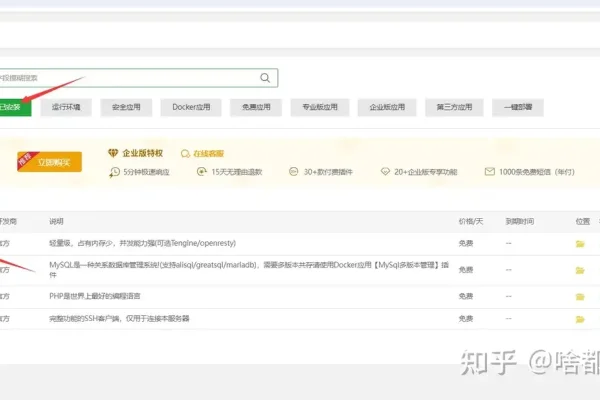This screenshot has width=600, height=400.
Task: Open folder location for the MySQL row
Action: point(580,270)
